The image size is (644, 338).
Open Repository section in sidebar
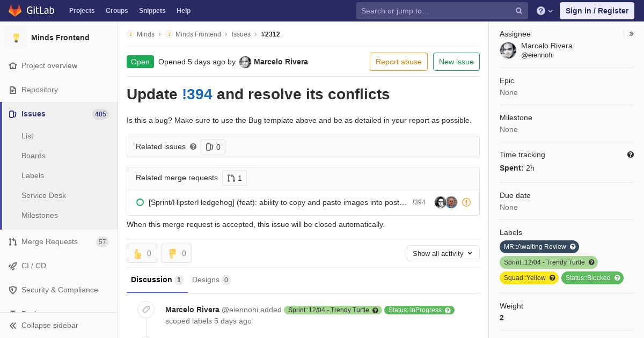point(40,90)
